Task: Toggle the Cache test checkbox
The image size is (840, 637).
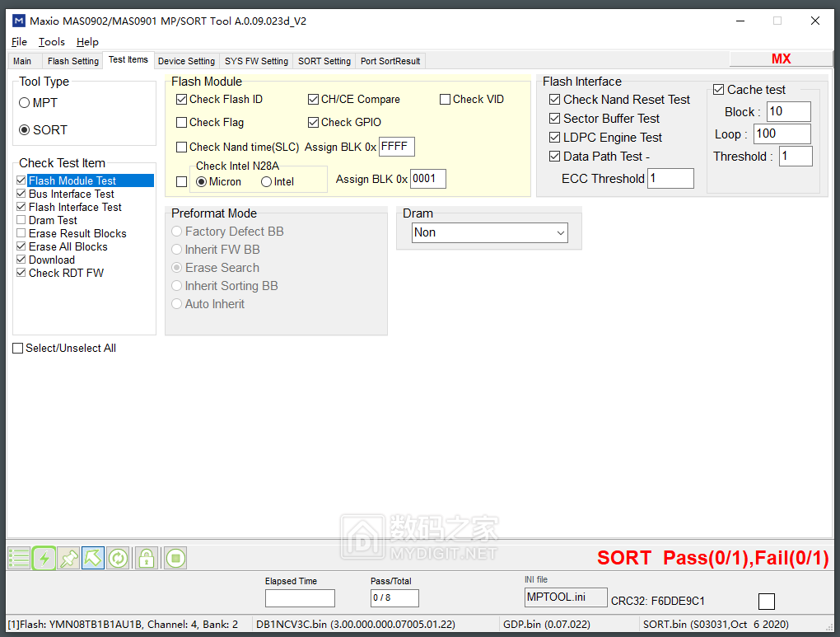Action: click(x=718, y=90)
